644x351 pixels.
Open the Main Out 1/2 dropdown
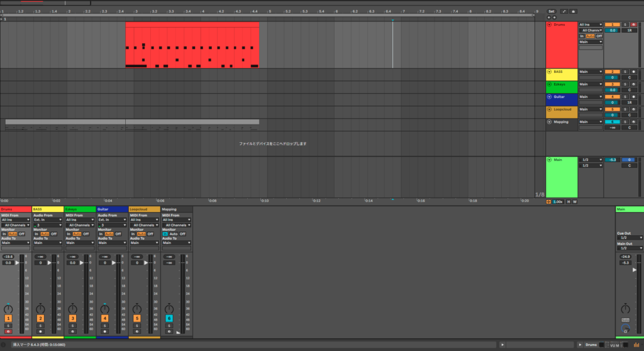629,248
